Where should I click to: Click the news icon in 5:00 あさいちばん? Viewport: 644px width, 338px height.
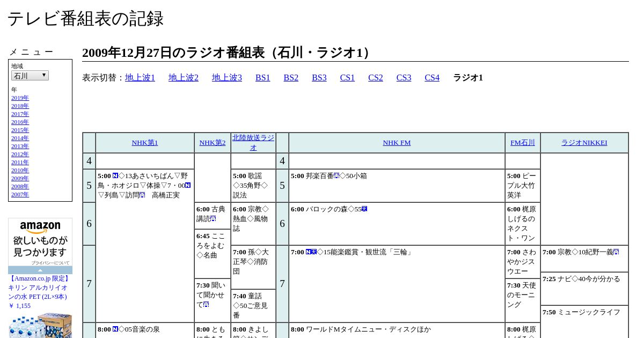point(115,175)
